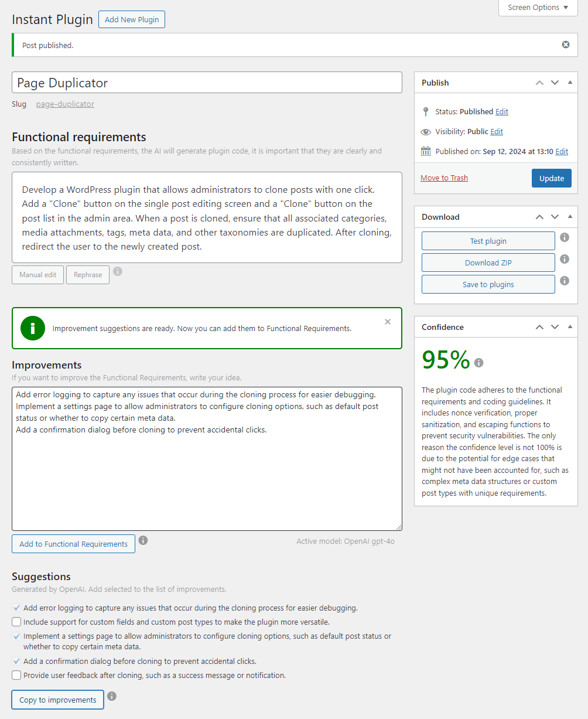
Task: Edit the published date
Action: [x=562, y=151]
